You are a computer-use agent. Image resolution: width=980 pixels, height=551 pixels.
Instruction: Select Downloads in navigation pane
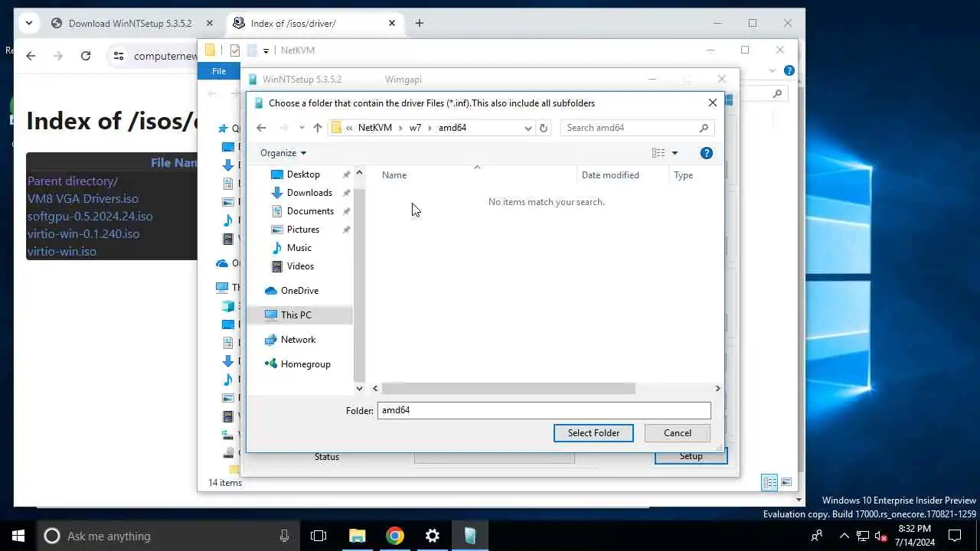pos(309,193)
